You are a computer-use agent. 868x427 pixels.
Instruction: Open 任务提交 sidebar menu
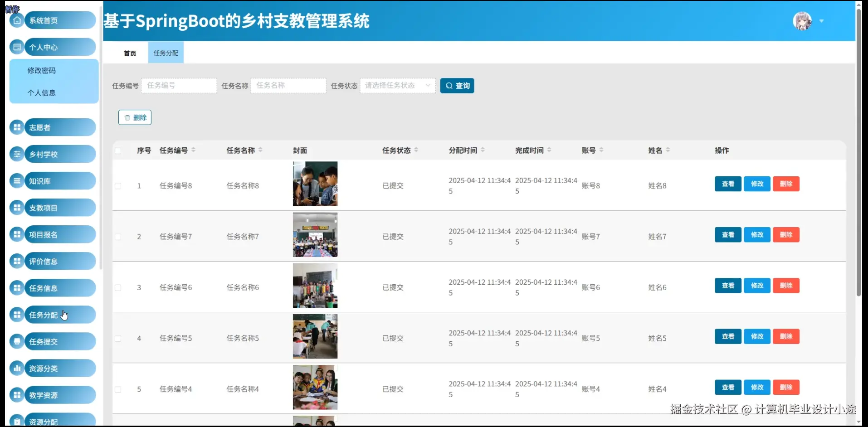tap(60, 341)
